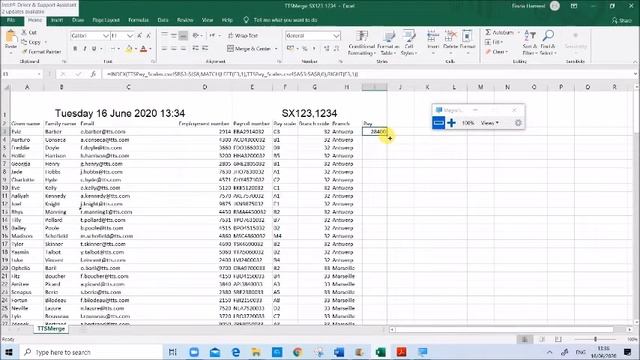Open the Fill Color dropdown arrow
The height and width of the screenshot is (360, 640).
pyautogui.click(x=135, y=49)
